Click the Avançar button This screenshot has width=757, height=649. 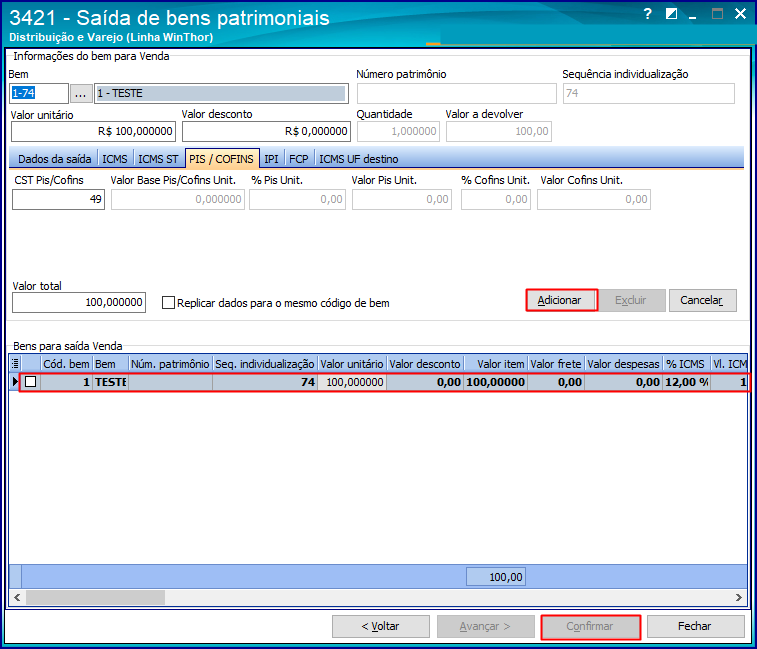485,626
